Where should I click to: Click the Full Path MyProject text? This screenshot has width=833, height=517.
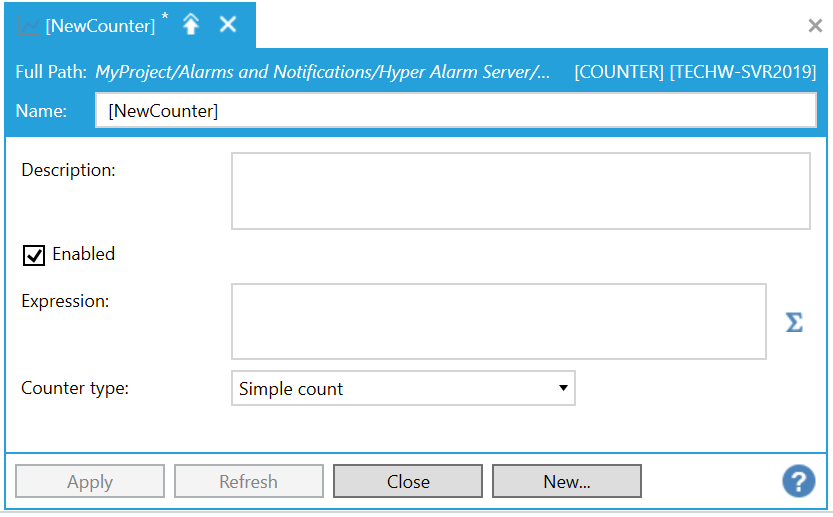tap(322, 72)
